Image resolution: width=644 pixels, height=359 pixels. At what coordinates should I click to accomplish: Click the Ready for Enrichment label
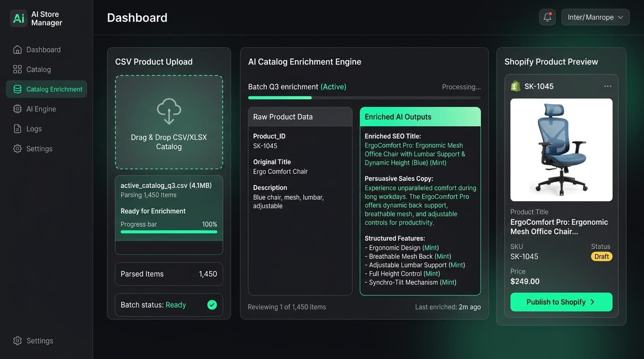153,211
